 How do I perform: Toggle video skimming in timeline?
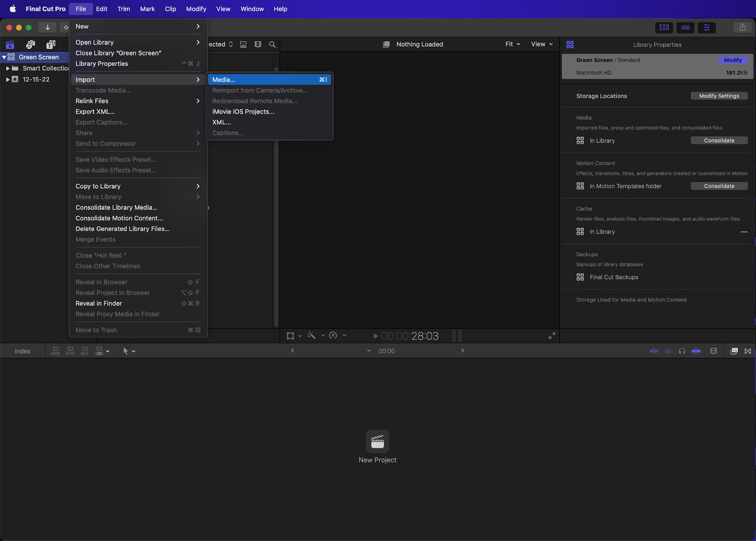point(654,351)
